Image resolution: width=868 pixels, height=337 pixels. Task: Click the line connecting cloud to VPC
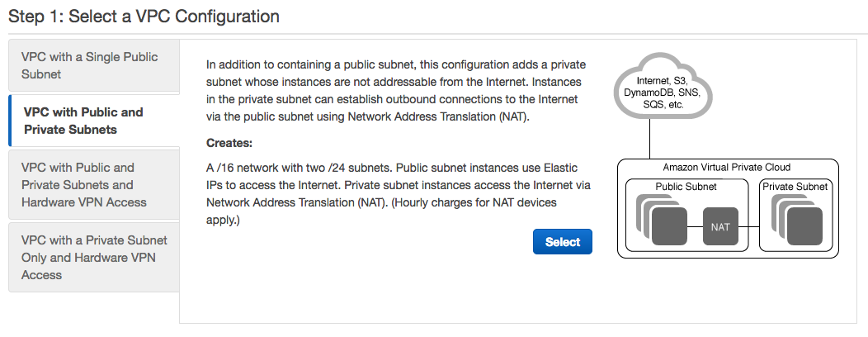coord(650,139)
